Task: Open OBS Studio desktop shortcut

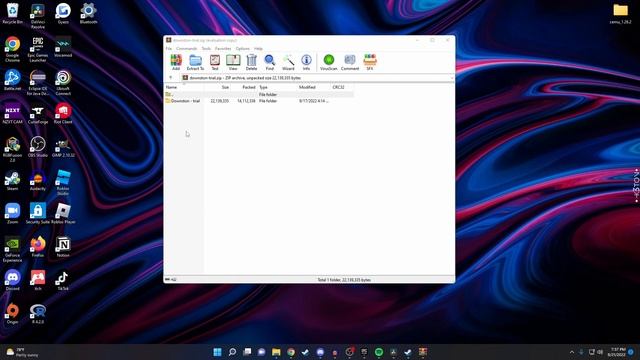Action: pyautogui.click(x=38, y=147)
